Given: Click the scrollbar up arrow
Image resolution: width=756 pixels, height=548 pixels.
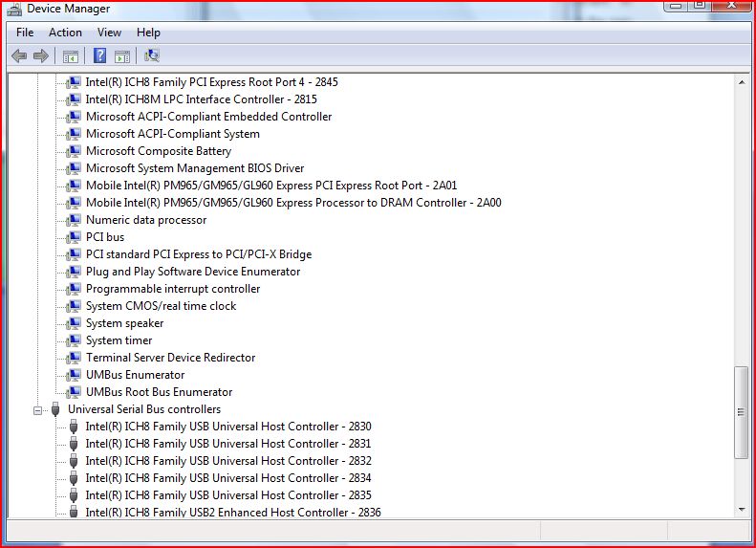Looking at the screenshot, I should tap(742, 82).
